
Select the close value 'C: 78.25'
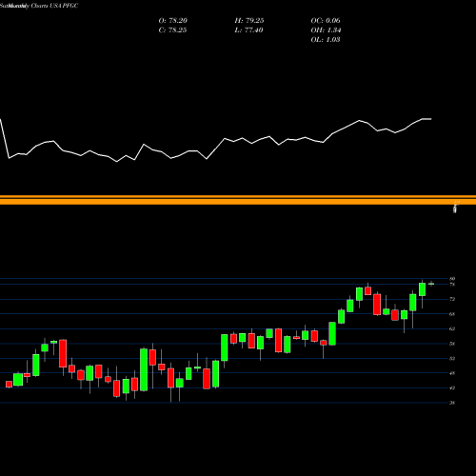[172, 30]
